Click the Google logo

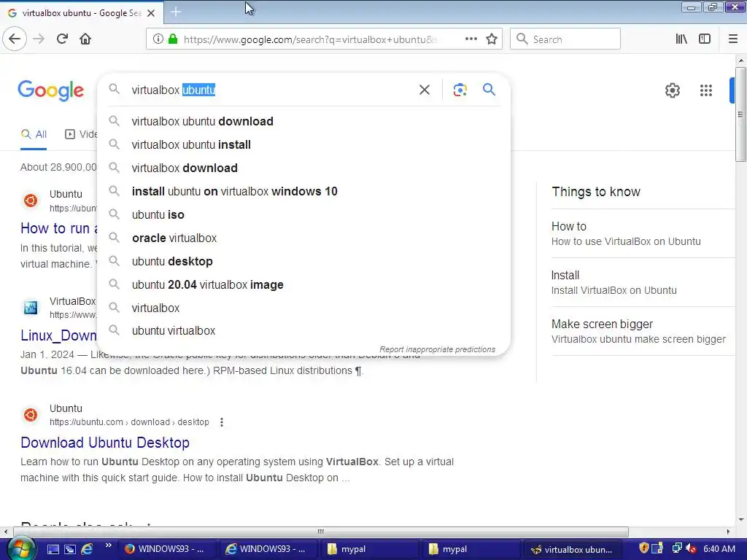point(51,90)
